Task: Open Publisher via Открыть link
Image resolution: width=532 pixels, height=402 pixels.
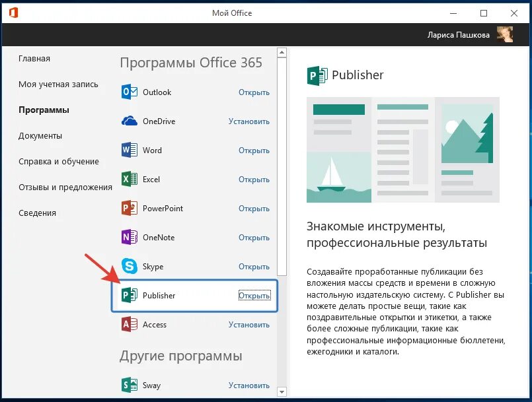Action: (254, 296)
